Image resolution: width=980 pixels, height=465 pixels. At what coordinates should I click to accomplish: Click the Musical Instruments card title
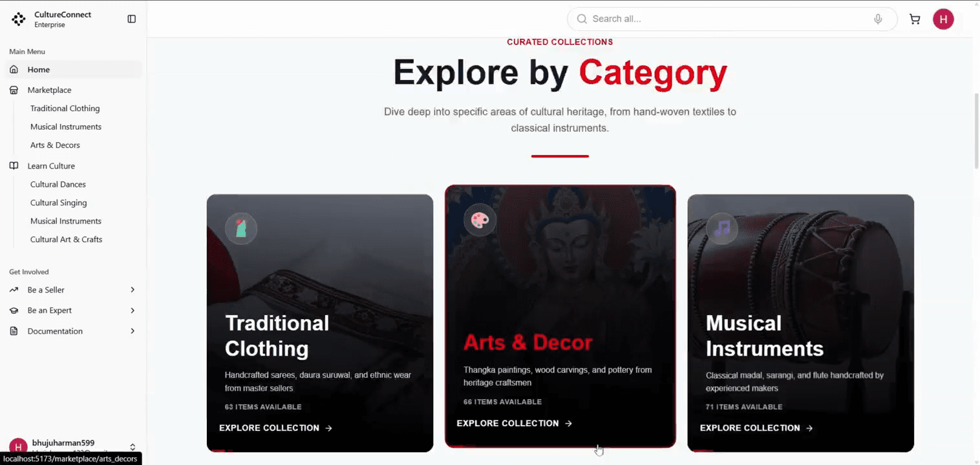(x=765, y=336)
